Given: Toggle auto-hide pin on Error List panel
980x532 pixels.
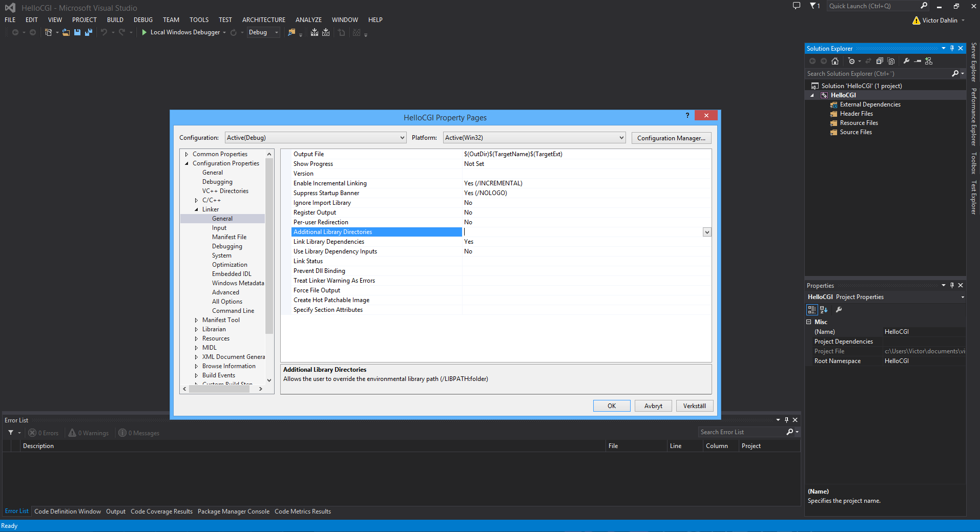Looking at the screenshot, I should click(x=786, y=420).
